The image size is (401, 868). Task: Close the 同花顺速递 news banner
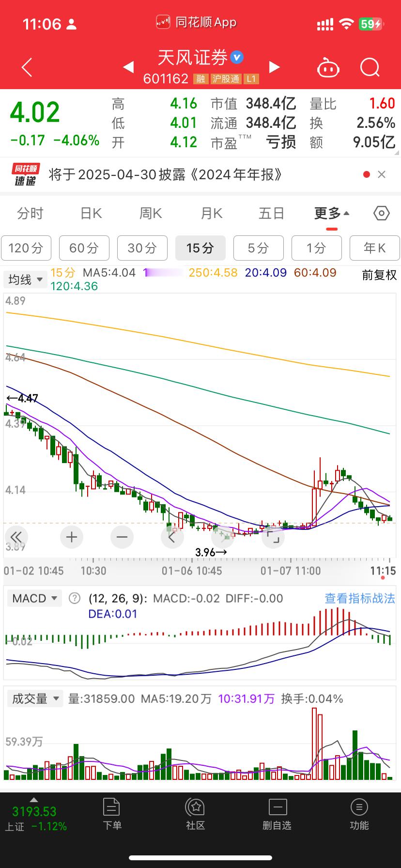382,174
